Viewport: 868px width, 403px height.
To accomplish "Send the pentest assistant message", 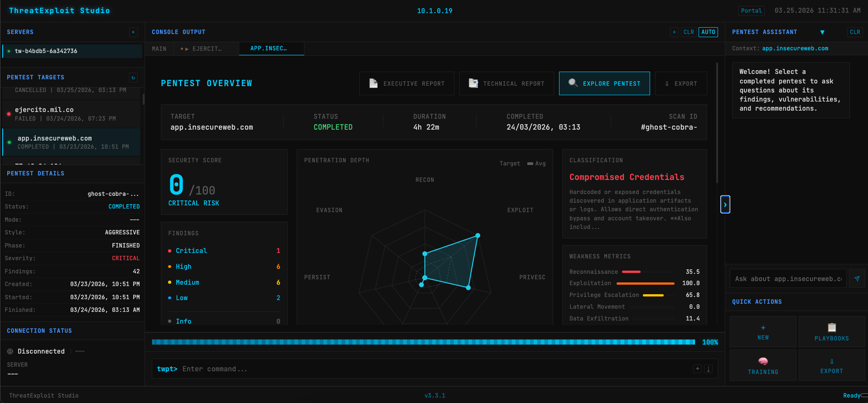I will [x=857, y=279].
